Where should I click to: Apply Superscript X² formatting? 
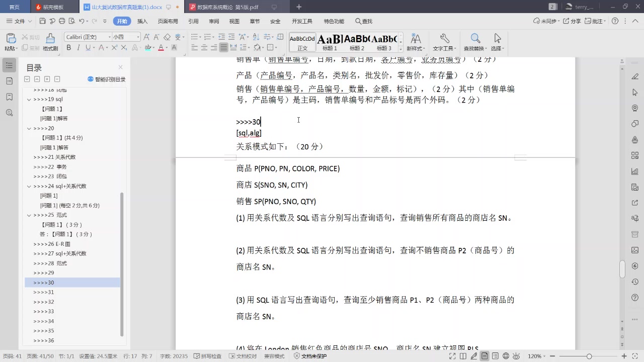(x=114, y=48)
